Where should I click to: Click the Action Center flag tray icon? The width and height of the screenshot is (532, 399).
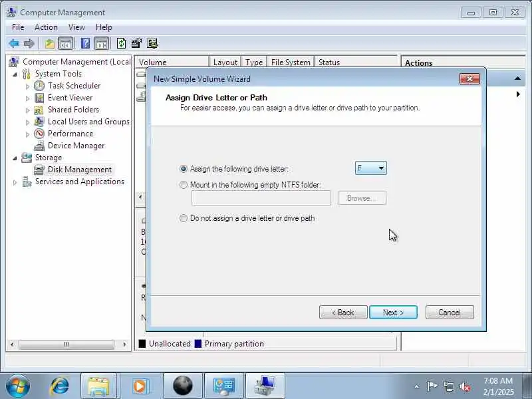[432, 386]
